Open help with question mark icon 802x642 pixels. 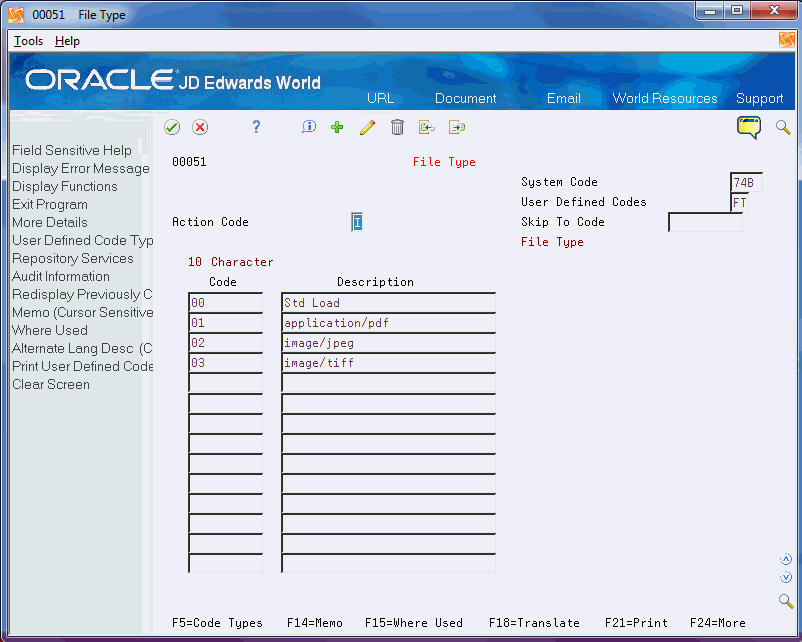pos(256,127)
